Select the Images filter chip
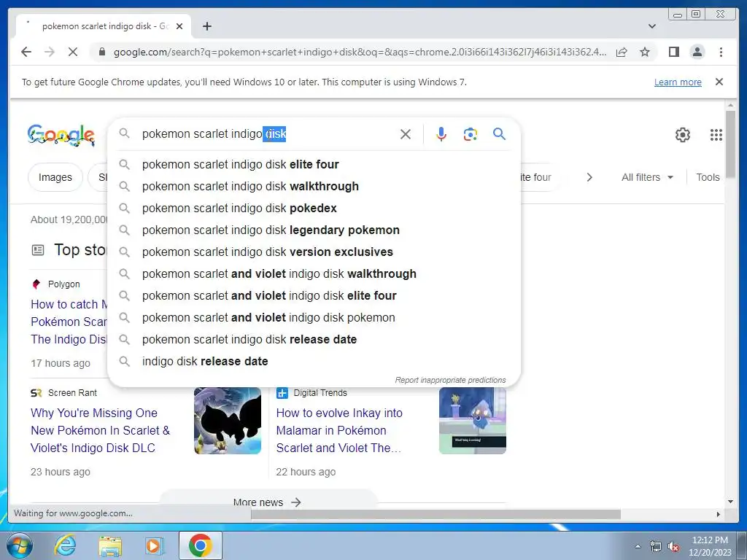Image resolution: width=747 pixels, height=560 pixels. pos(55,177)
